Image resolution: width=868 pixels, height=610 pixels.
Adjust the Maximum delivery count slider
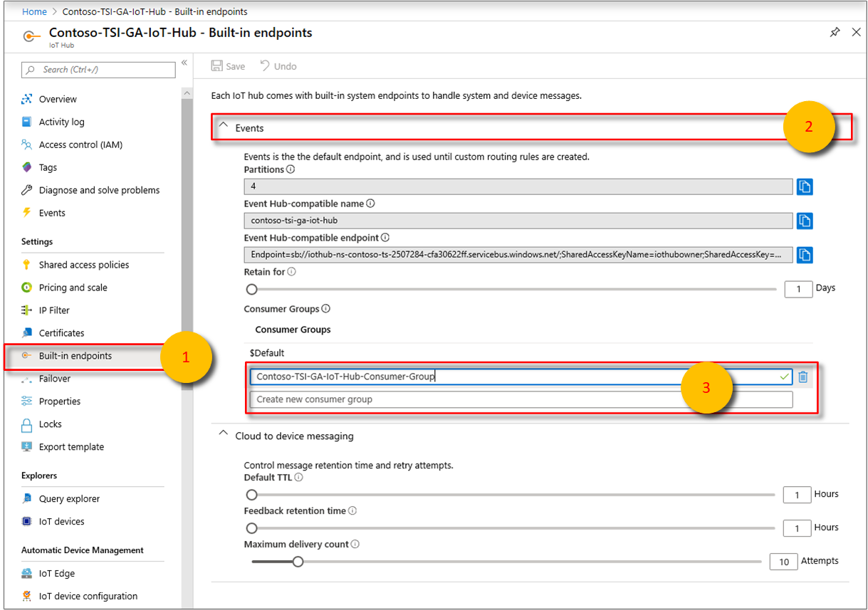298,561
